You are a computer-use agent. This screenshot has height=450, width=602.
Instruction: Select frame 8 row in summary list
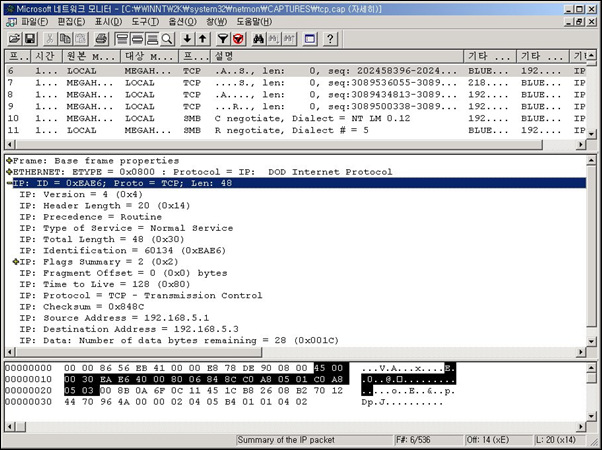(x=296, y=95)
